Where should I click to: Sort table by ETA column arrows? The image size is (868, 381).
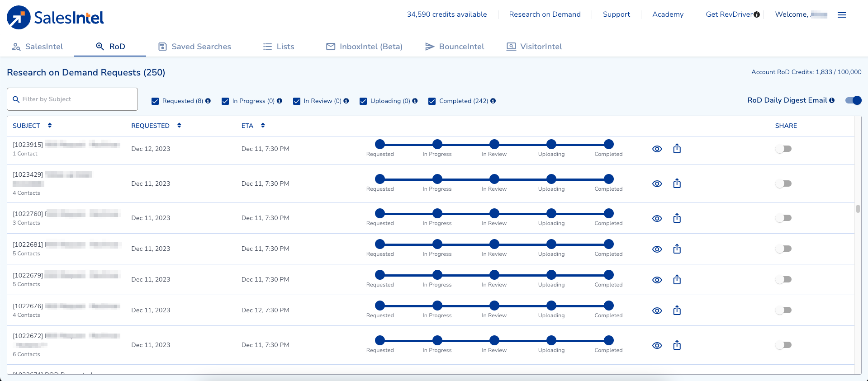pos(263,125)
